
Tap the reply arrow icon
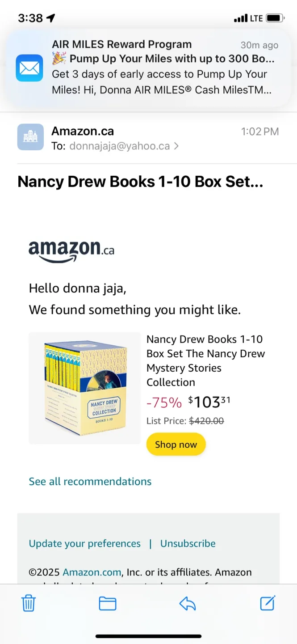pos(188,603)
